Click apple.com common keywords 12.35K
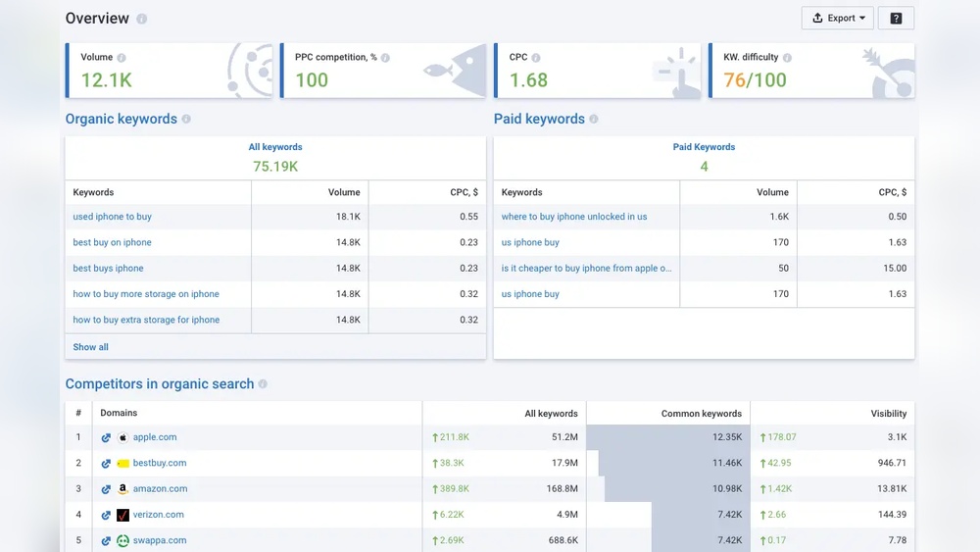Screen dimensions: 980x552 pyautogui.click(x=727, y=437)
